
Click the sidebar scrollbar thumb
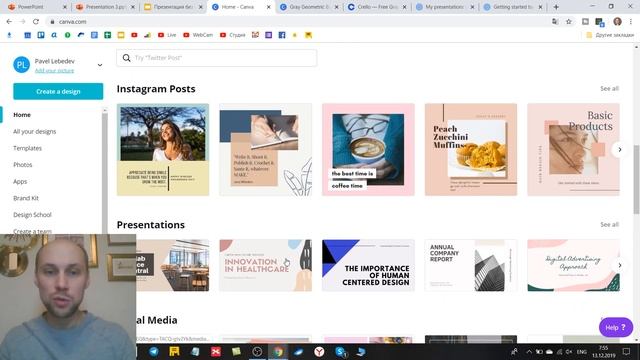[104, 173]
